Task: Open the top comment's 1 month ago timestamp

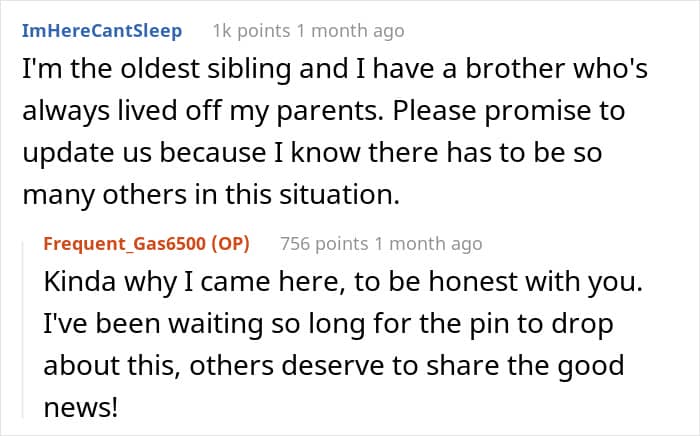Action: (x=350, y=31)
